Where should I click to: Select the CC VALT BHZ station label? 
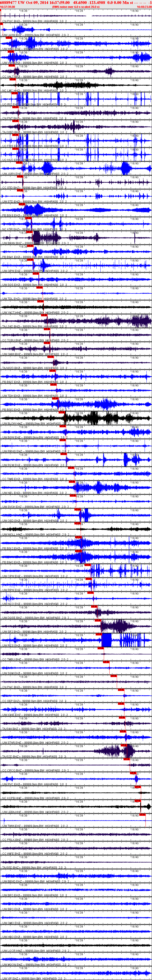35,77
